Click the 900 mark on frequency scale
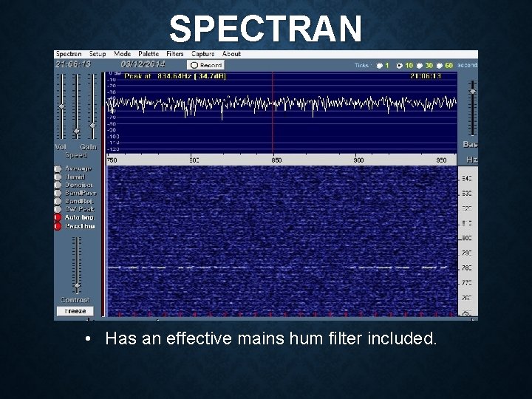The height and width of the screenshot is (399, 532). click(358, 160)
